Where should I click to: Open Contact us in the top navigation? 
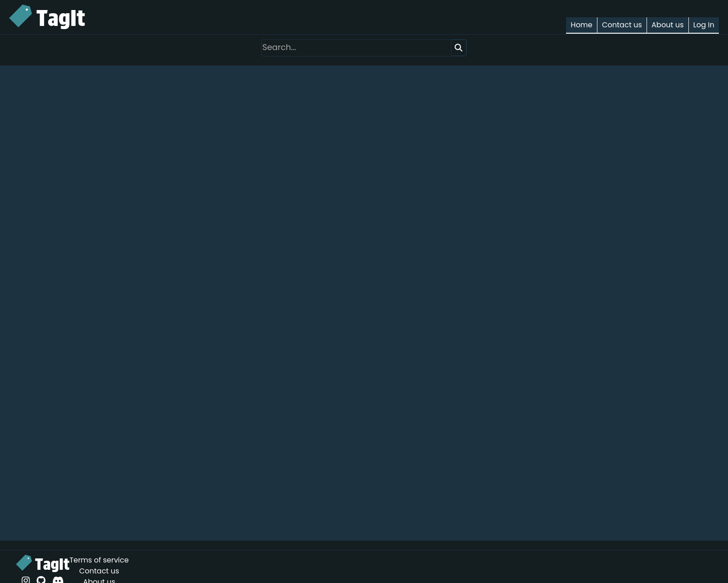coord(622,25)
